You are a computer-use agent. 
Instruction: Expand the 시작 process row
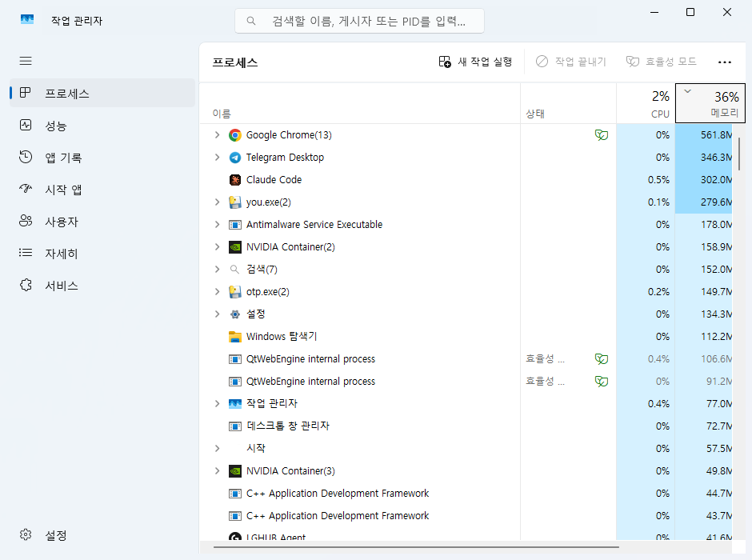click(218, 448)
